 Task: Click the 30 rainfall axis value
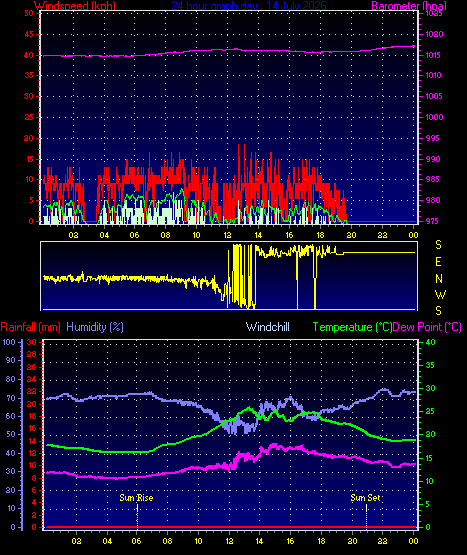(x=32, y=342)
